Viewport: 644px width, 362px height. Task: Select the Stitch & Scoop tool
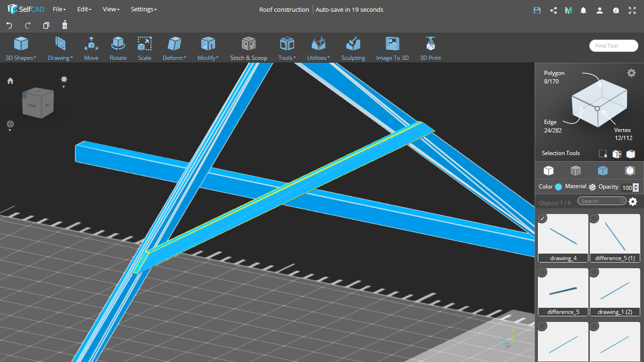point(248,49)
